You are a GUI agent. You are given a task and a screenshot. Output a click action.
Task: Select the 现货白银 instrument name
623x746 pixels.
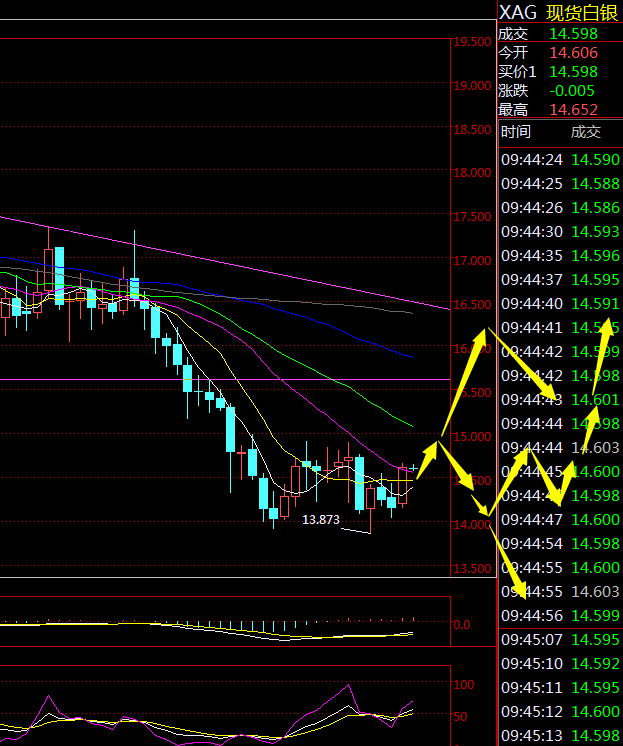point(583,12)
